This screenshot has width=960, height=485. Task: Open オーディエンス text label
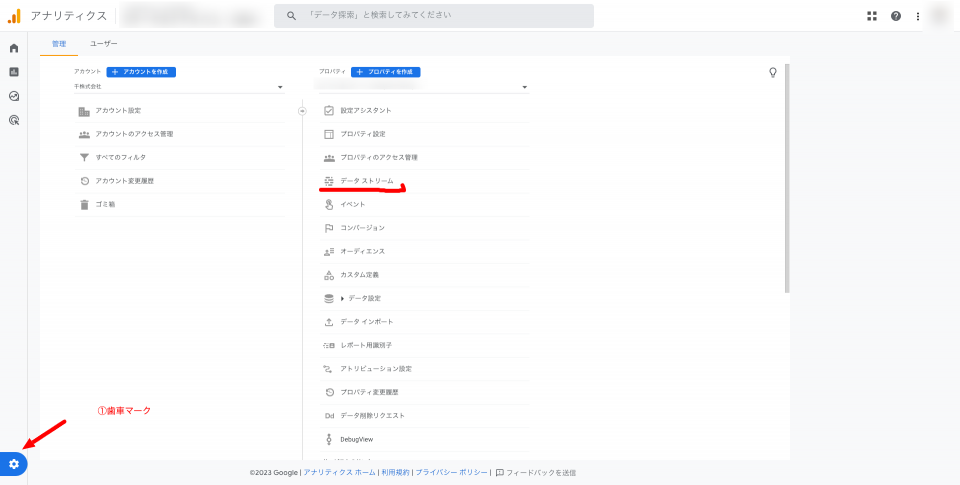point(362,252)
